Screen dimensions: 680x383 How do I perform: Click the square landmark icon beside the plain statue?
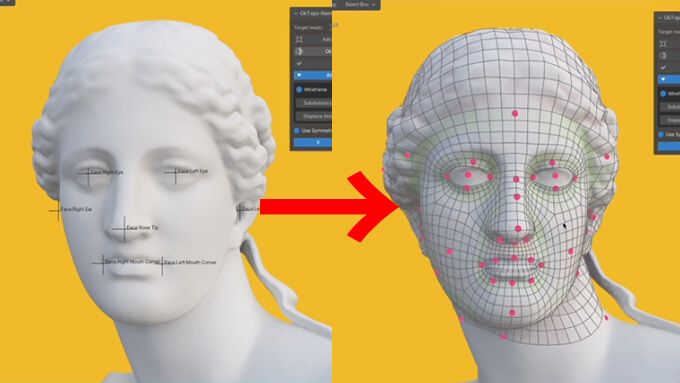299,39
